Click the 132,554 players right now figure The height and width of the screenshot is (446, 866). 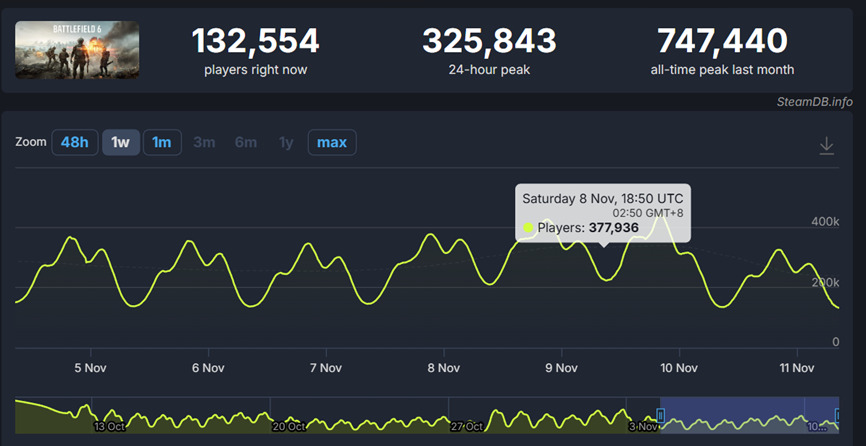click(255, 41)
